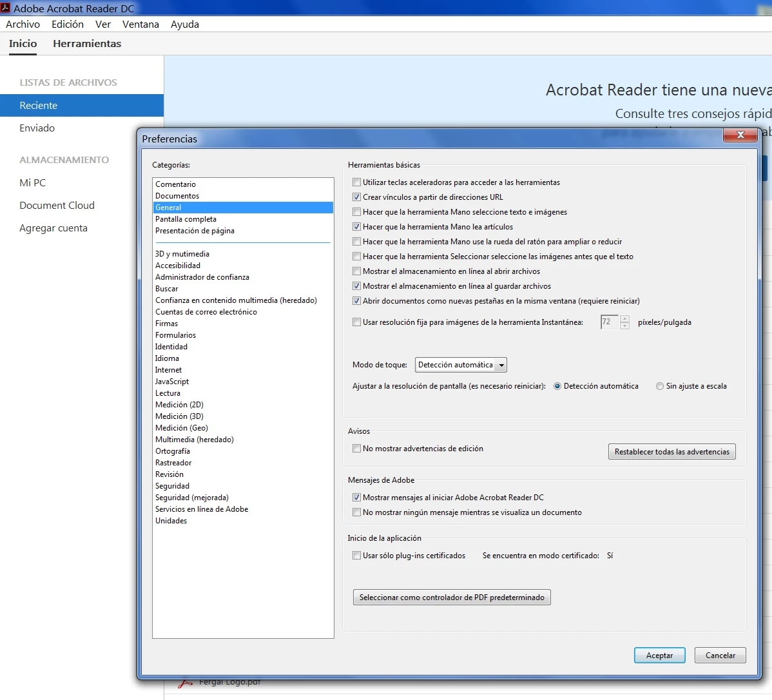772x700 pixels.
Task: Click the Cancelar button
Action: tap(720, 656)
